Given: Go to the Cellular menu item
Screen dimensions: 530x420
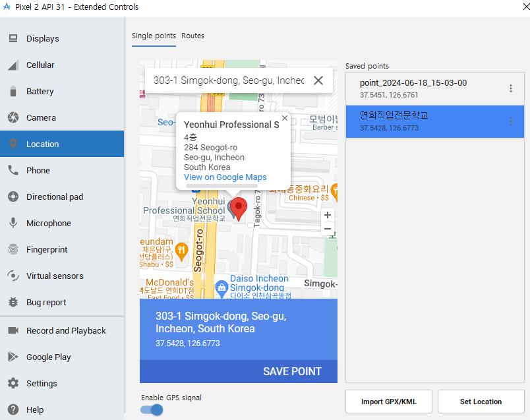Looking at the screenshot, I should [x=62, y=65].
